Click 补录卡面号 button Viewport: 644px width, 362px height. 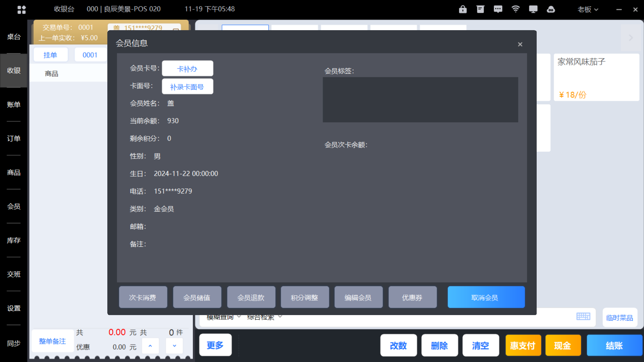(x=187, y=87)
